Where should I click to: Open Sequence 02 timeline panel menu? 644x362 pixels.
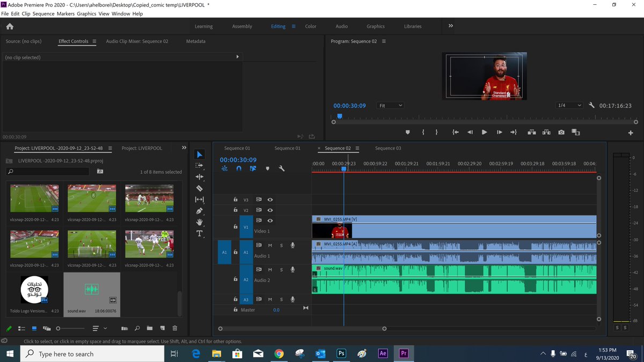coord(357,149)
